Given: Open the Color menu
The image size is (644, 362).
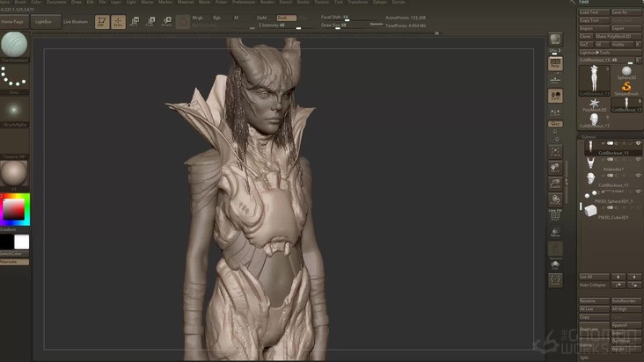Looking at the screenshot, I should pos(36,2).
